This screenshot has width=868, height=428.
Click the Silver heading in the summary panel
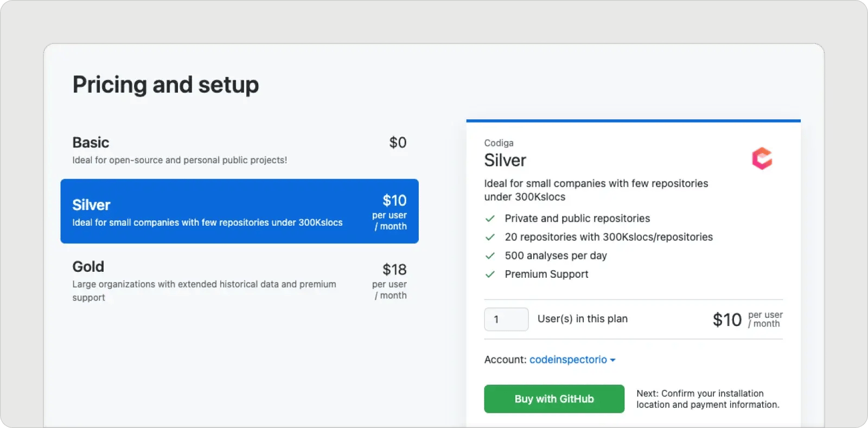coord(505,161)
